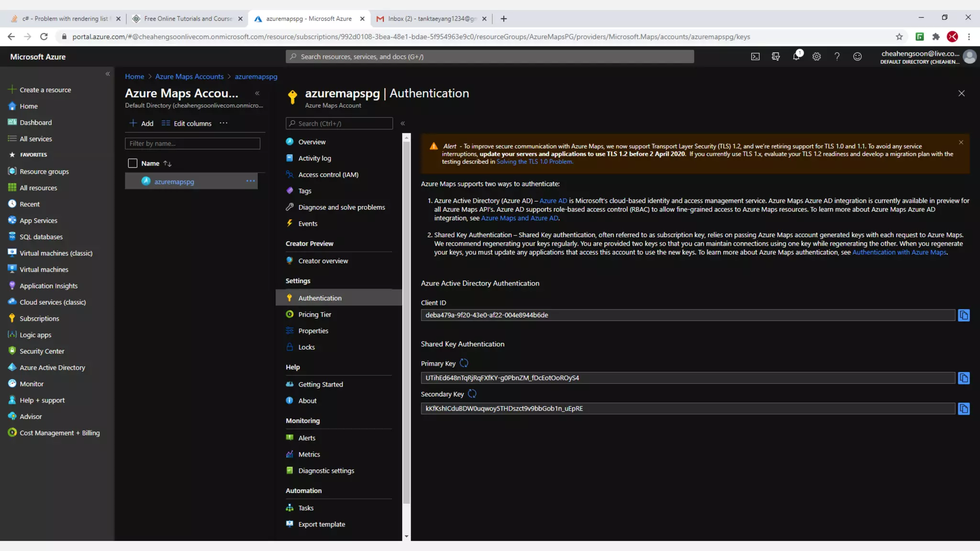Image resolution: width=980 pixels, height=551 pixels.
Task: Copy the Client ID value
Action: 963,315
